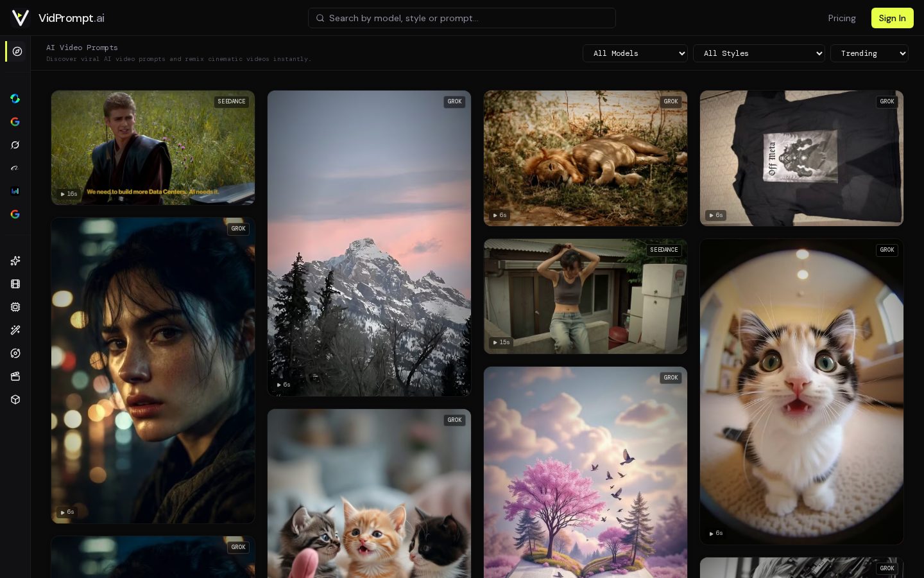Screen dimensions: 924x578
Task: Click GROK badge on the mountain video
Action: tap(454, 101)
